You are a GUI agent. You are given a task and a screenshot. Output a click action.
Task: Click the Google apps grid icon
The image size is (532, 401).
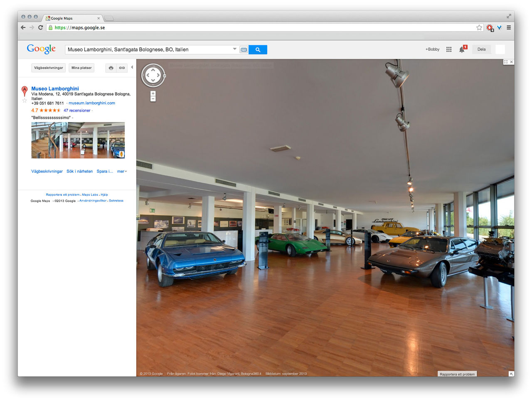click(x=449, y=49)
